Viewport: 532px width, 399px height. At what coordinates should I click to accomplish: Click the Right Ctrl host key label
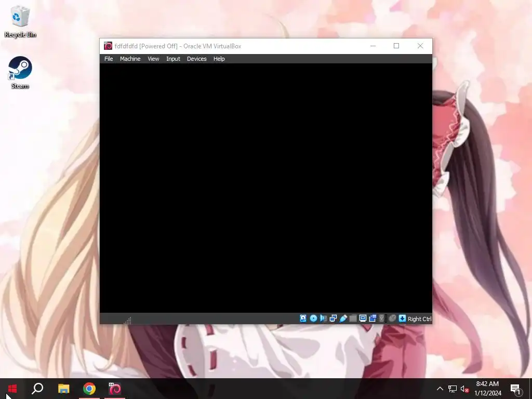pyautogui.click(x=419, y=319)
